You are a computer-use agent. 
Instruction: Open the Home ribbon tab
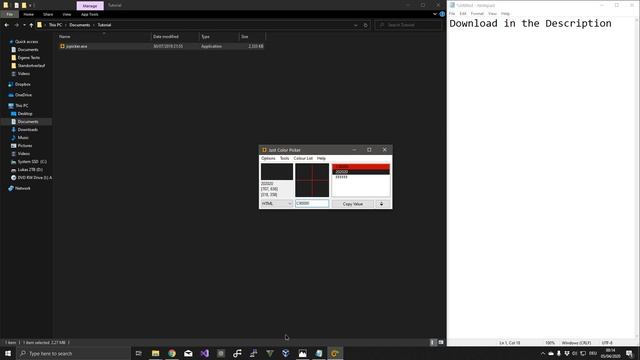[x=29, y=14]
